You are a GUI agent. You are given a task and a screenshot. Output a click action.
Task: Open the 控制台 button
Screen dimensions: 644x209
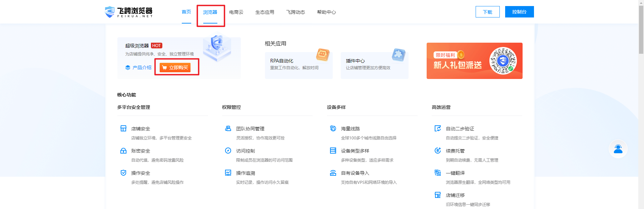[519, 12]
